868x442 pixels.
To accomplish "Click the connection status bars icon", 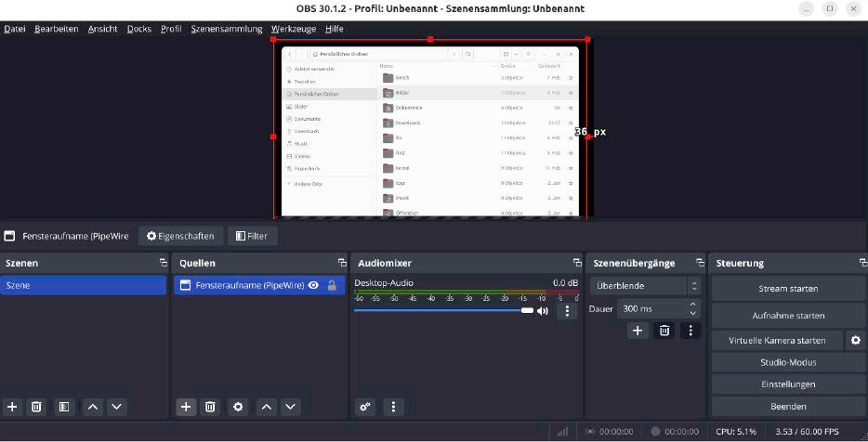I will pos(562,432).
